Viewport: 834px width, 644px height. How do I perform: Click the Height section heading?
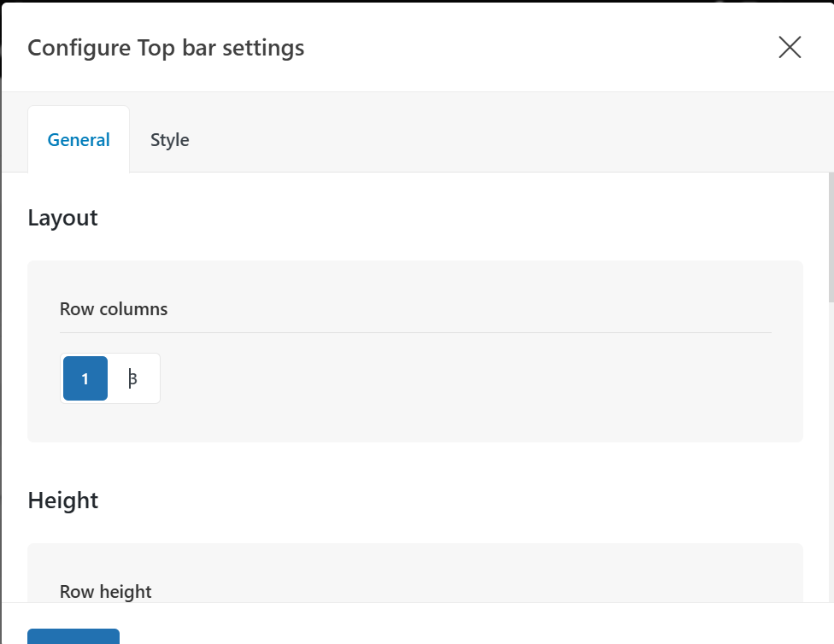[62, 500]
